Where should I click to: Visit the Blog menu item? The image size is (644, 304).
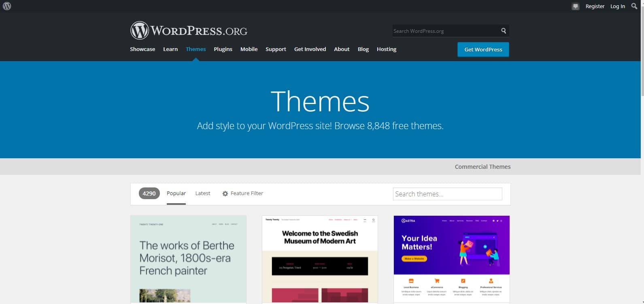click(x=363, y=49)
